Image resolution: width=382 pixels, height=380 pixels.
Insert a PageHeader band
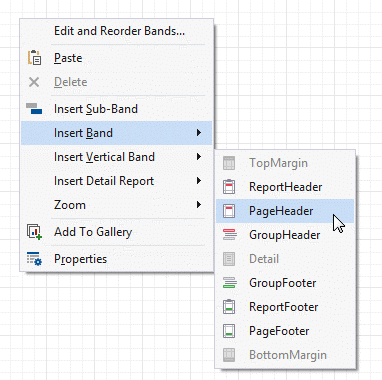click(285, 211)
